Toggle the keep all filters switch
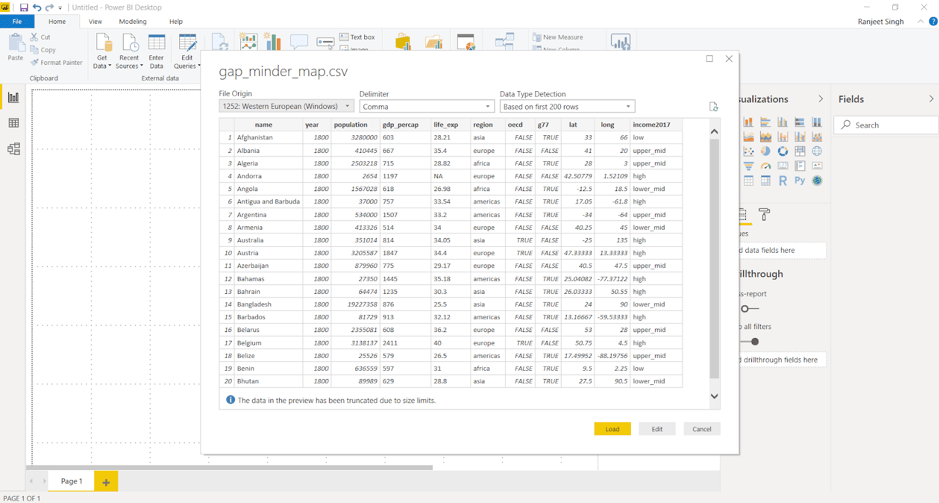 pyautogui.click(x=749, y=342)
